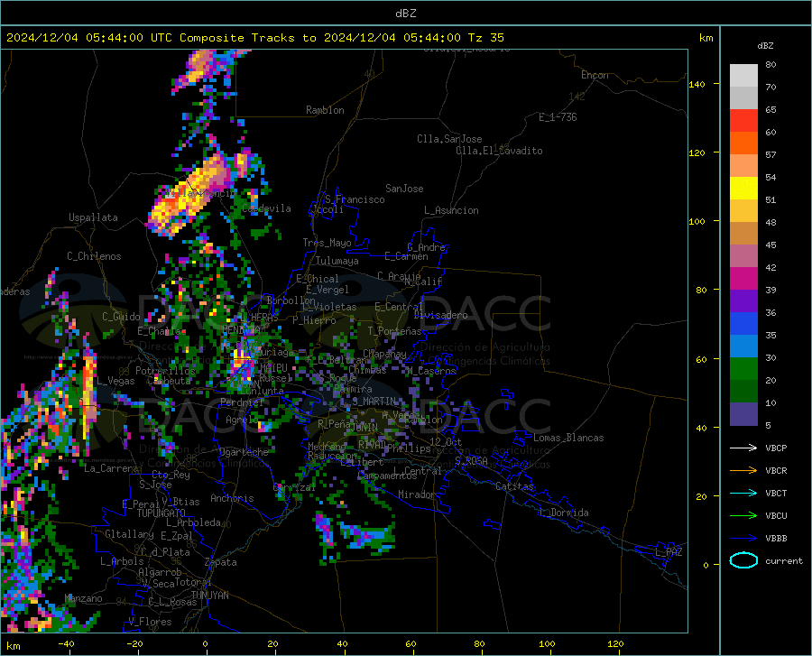The height and width of the screenshot is (656, 812).
Task: Select the red 60 dBZ color swatch
Action: point(743,121)
